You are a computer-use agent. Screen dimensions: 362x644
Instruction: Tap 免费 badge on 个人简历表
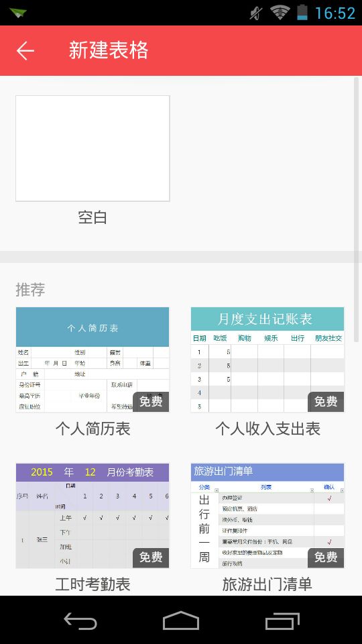(151, 402)
